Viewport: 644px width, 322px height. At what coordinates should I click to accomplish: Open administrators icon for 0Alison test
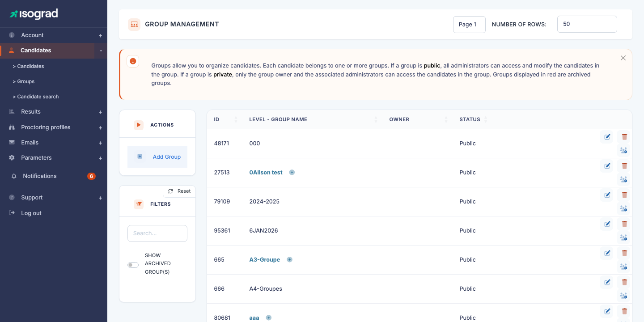(623, 179)
